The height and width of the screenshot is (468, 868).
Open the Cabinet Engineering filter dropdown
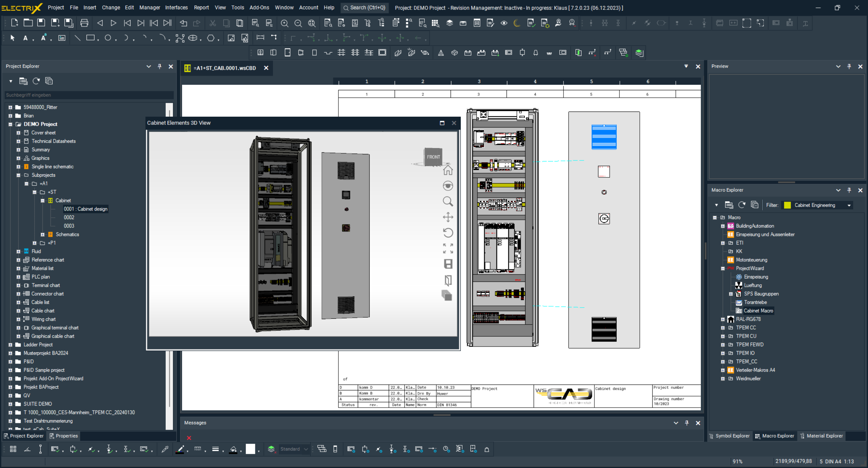click(849, 205)
